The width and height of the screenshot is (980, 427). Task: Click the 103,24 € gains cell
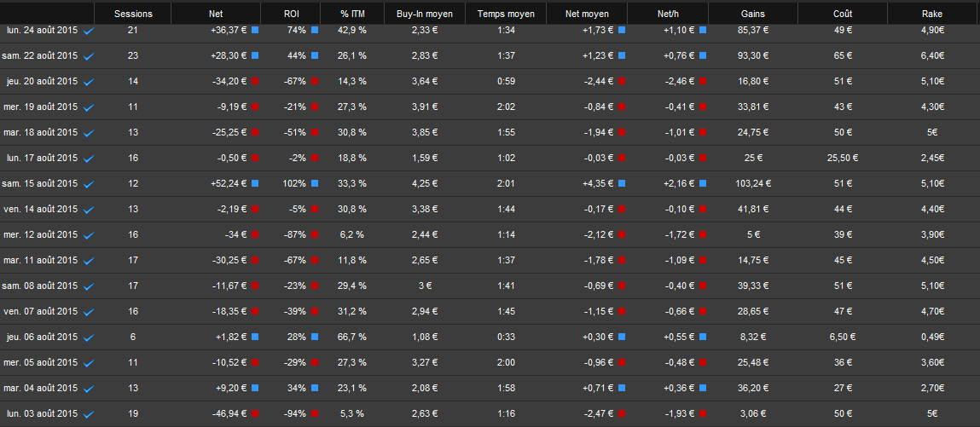[x=754, y=183]
